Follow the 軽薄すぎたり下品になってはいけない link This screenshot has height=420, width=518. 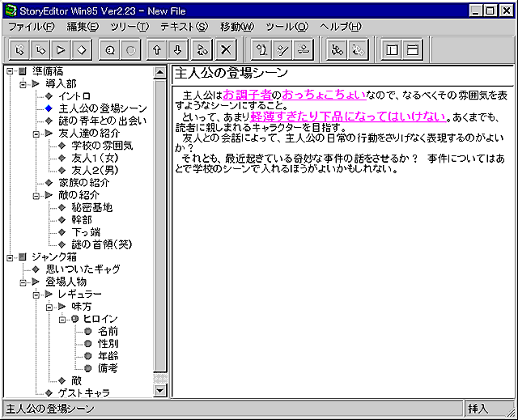(x=348, y=117)
